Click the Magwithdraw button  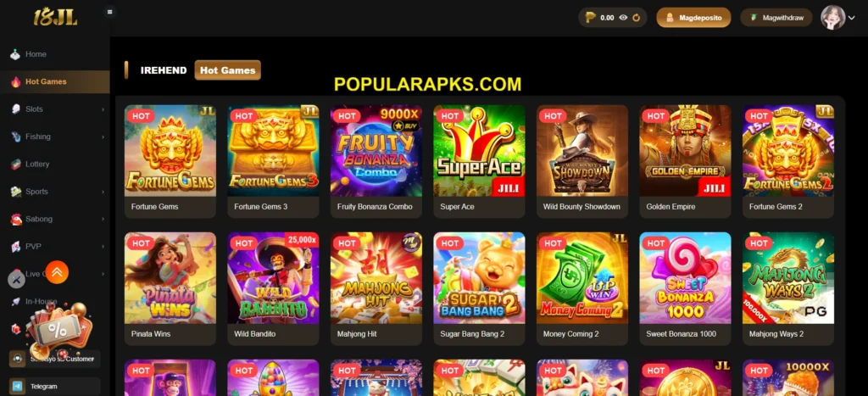(776, 18)
